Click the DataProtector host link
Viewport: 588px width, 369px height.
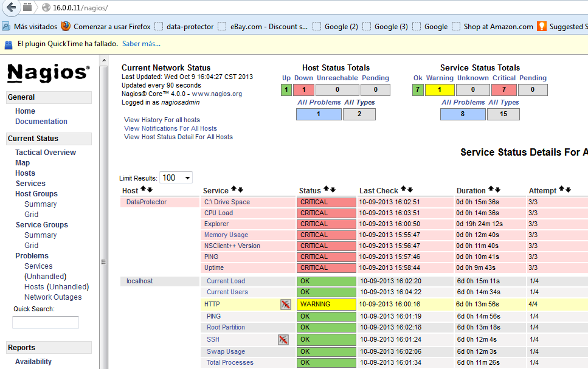(x=146, y=202)
